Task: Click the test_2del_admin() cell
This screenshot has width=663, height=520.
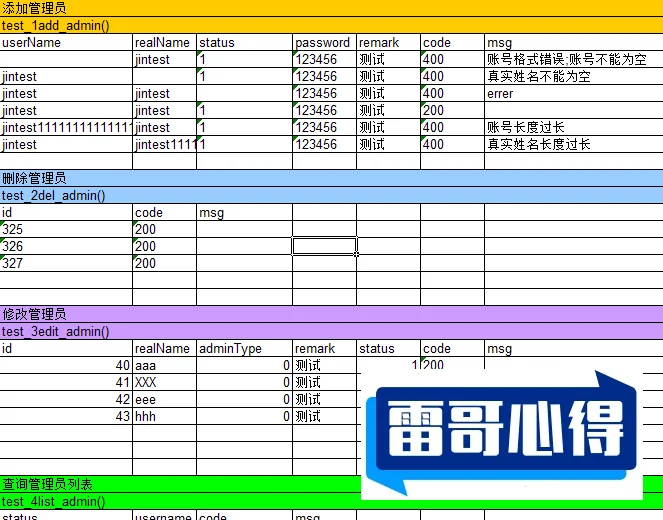Action: point(332,195)
